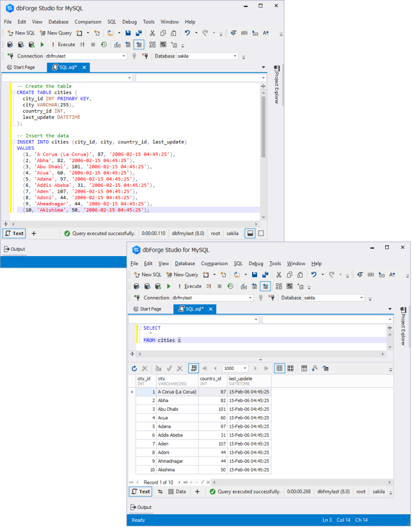The image size is (412, 532).
Task: Expand the page size 1000 dropdown
Action: coord(245,368)
